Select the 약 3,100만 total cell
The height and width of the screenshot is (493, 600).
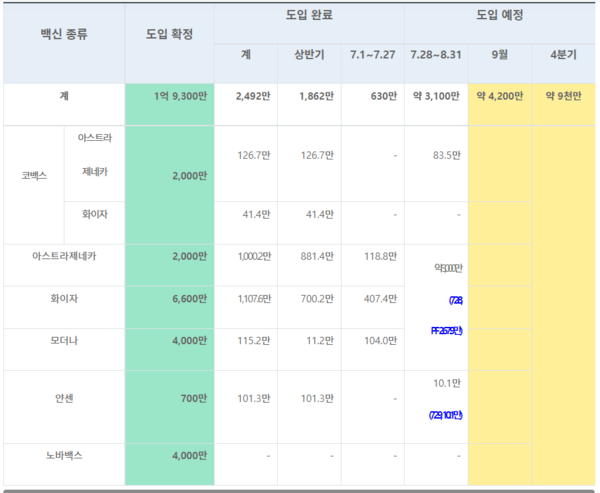pyautogui.click(x=435, y=96)
